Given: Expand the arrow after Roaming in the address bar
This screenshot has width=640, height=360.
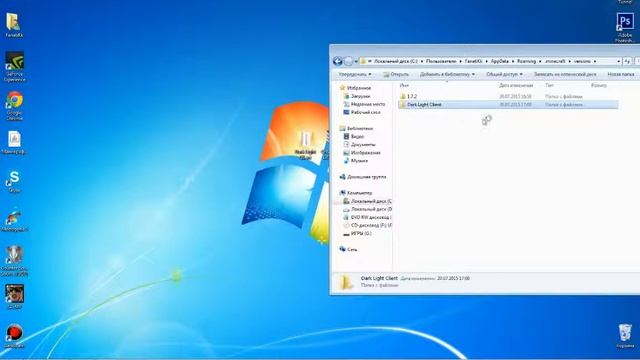Looking at the screenshot, I should (x=540, y=61).
